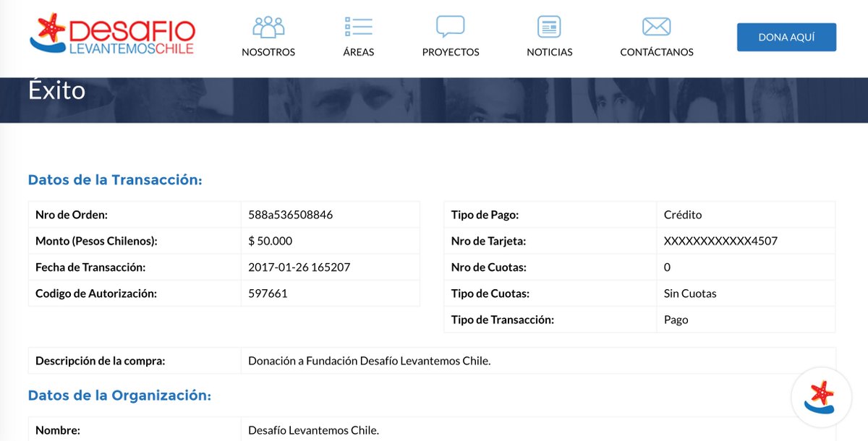Click the Proyectos speech bubble icon
This screenshot has height=441, width=868.
point(451,27)
